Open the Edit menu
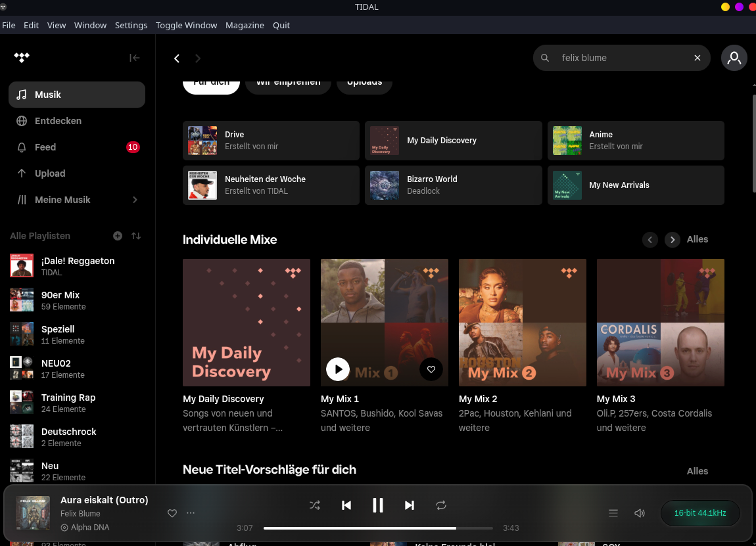This screenshot has height=546, width=756. (x=32, y=25)
